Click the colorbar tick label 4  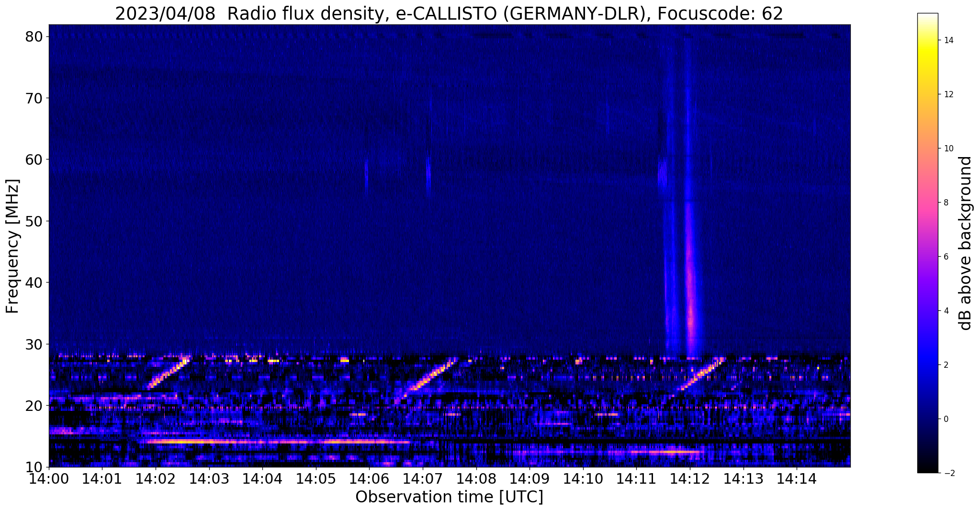(946, 311)
